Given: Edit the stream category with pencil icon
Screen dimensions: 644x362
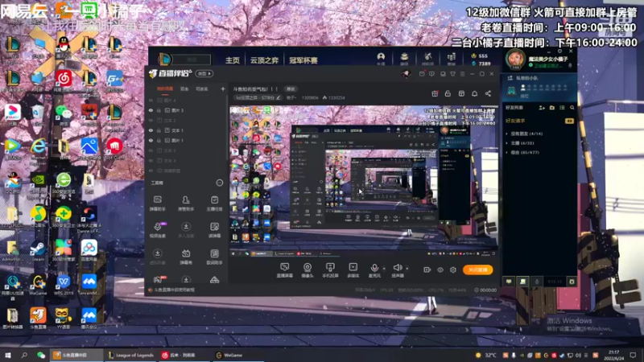Looking at the screenshot, I should tap(279, 97).
